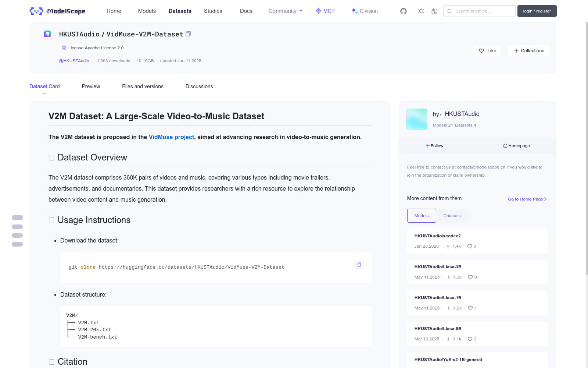This screenshot has height=368, width=588.
Task: Open the Studios nav item
Action: click(x=213, y=11)
